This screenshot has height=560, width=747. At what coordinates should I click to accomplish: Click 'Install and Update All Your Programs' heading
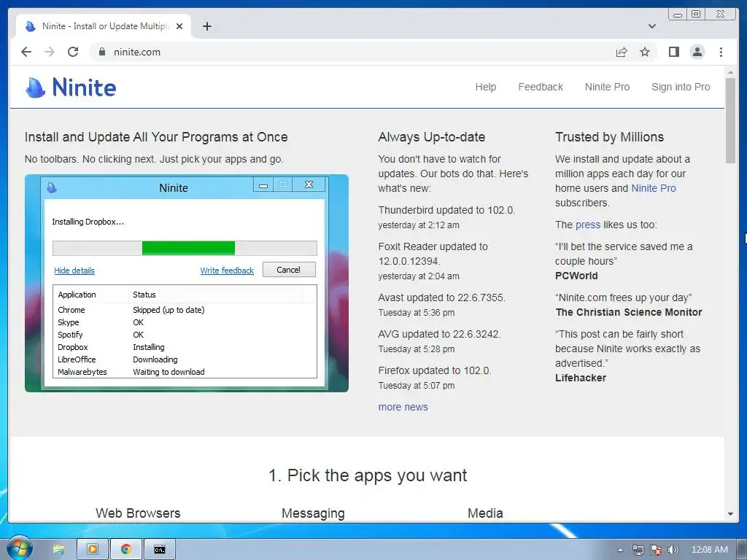(156, 137)
